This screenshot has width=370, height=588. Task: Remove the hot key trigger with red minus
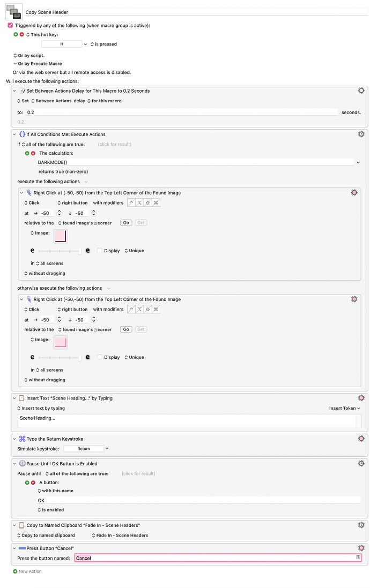coord(22,34)
